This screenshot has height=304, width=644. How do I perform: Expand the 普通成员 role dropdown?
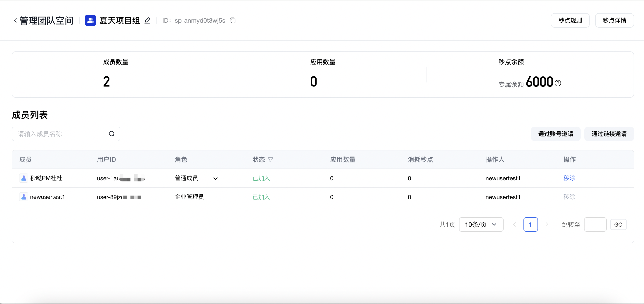click(215, 178)
